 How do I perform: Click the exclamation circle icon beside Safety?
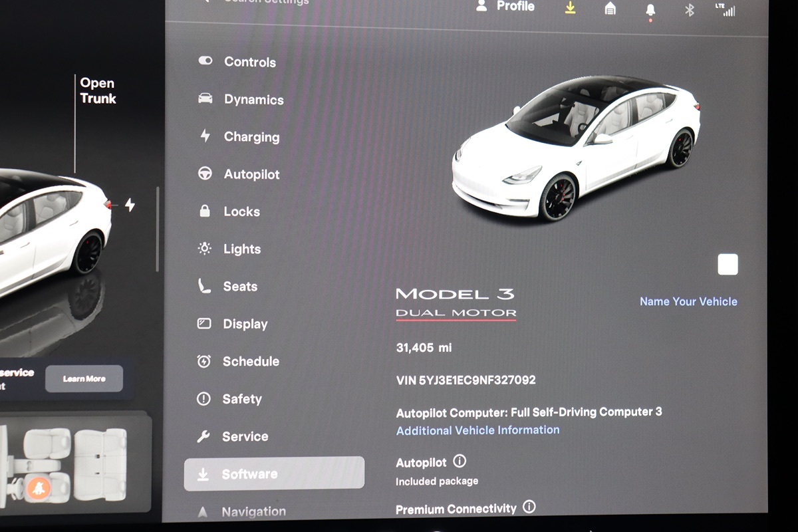coord(203,399)
